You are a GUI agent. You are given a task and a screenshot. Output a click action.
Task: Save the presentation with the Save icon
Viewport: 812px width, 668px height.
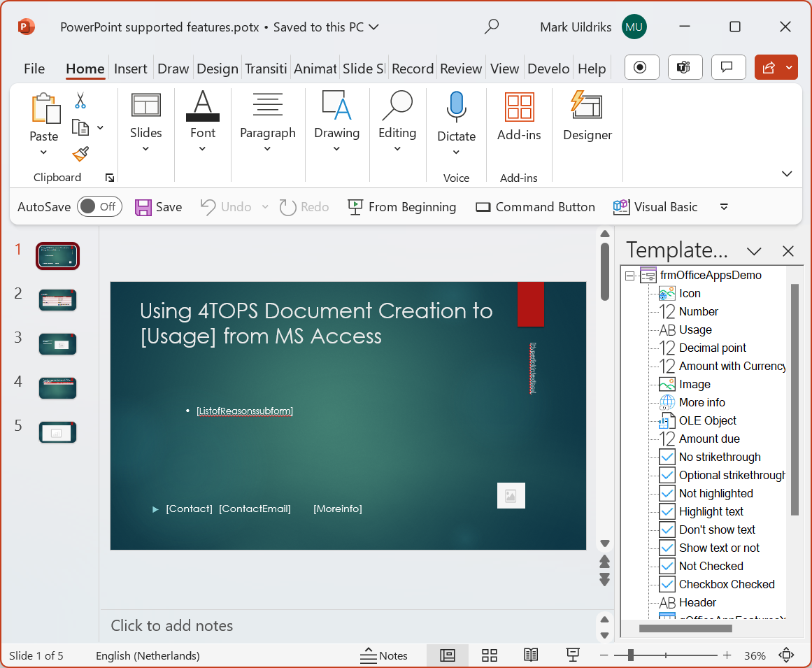[144, 206]
